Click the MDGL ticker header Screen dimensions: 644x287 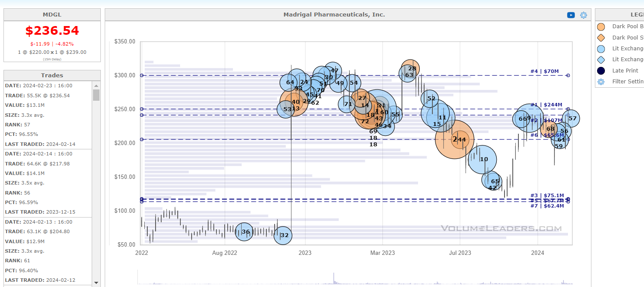coord(52,14)
